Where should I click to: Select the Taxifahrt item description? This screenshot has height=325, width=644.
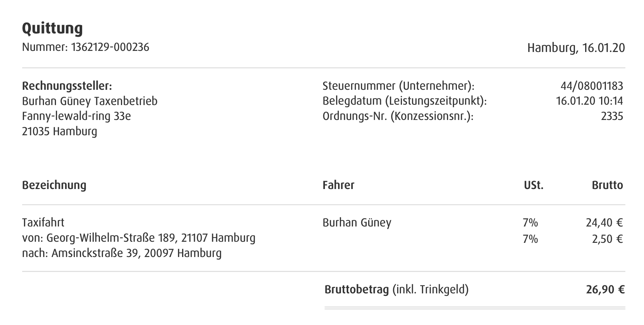coord(43,222)
